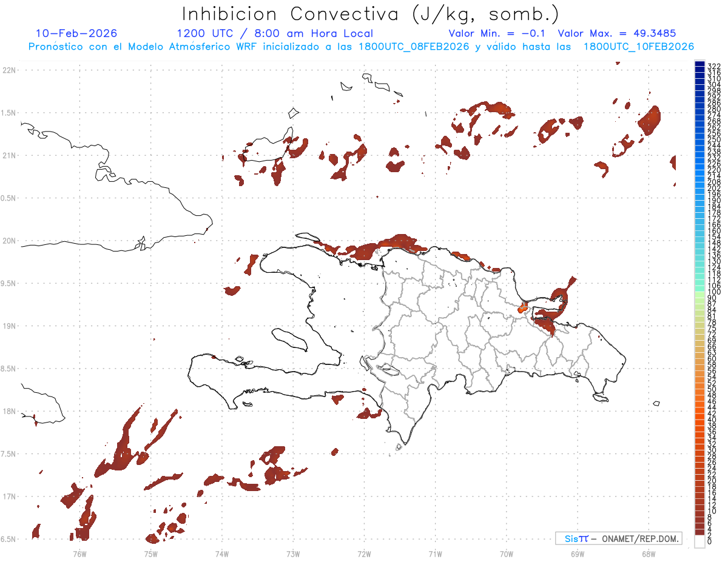The image size is (728, 562).
Task: Click the "19N" latitude label
Action: pyautogui.click(x=9, y=326)
